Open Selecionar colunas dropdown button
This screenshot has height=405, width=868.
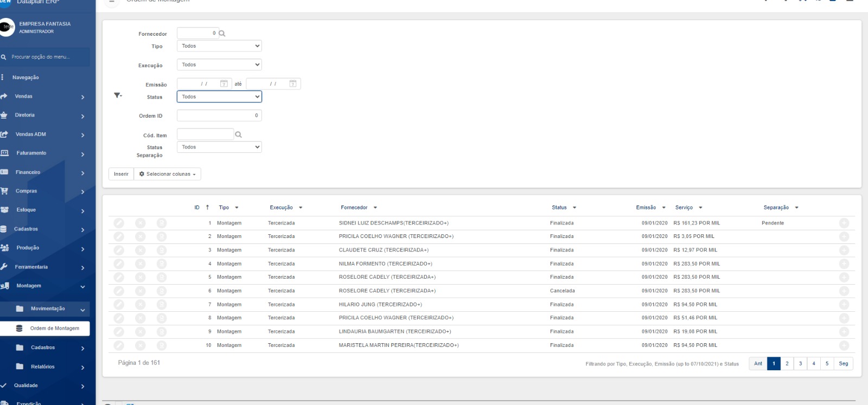click(x=167, y=174)
